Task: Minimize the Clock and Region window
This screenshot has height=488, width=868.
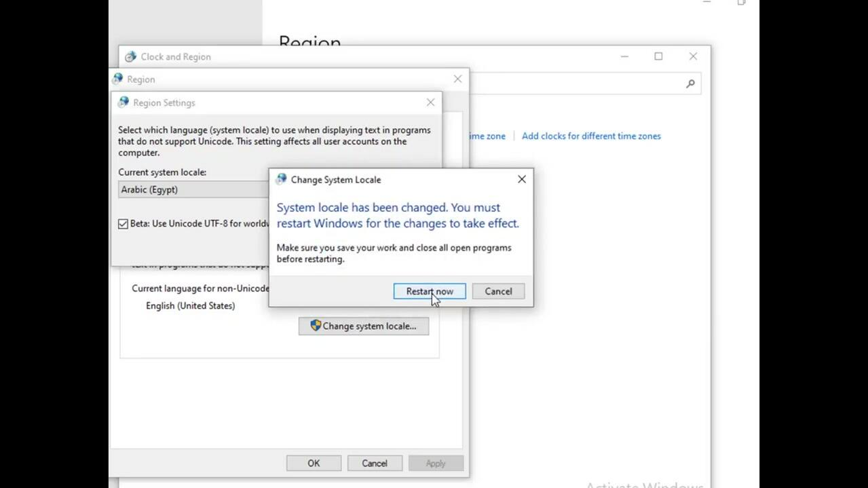Action: tap(624, 56)
